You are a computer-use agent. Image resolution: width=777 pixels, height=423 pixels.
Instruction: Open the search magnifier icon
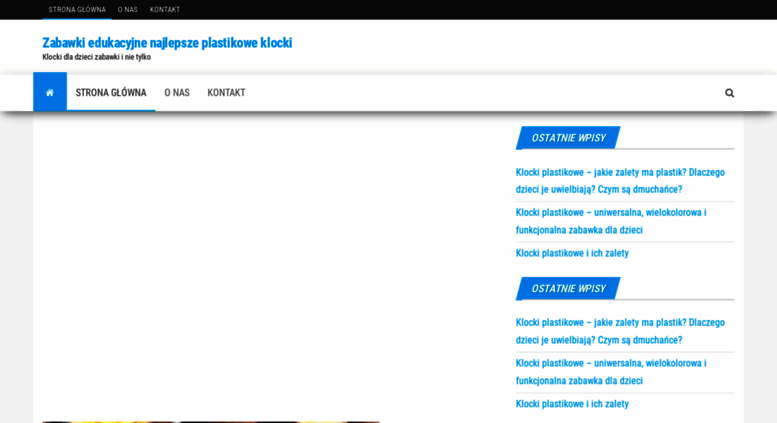729,93
